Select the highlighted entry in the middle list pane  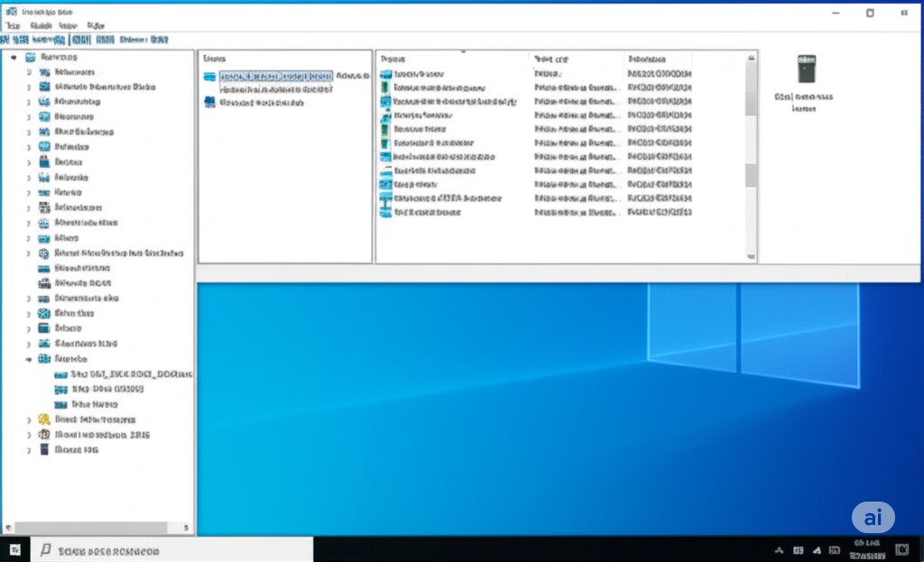click(x=276, y=76)
